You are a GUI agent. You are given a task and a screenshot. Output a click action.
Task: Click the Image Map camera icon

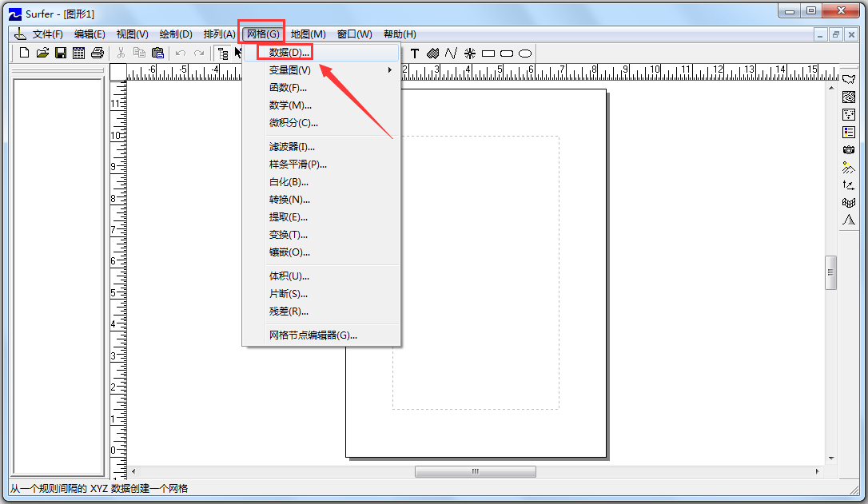pos(849,150)
